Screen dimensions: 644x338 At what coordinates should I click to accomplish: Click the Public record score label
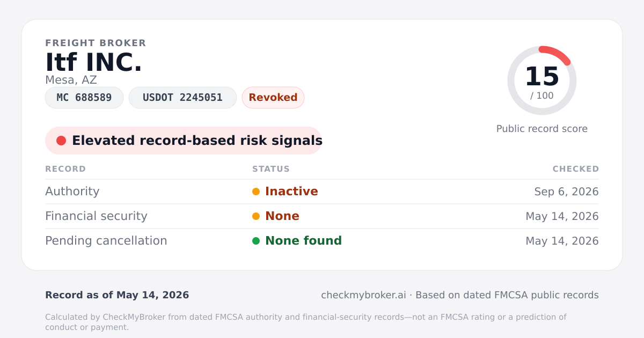[542, 129]
